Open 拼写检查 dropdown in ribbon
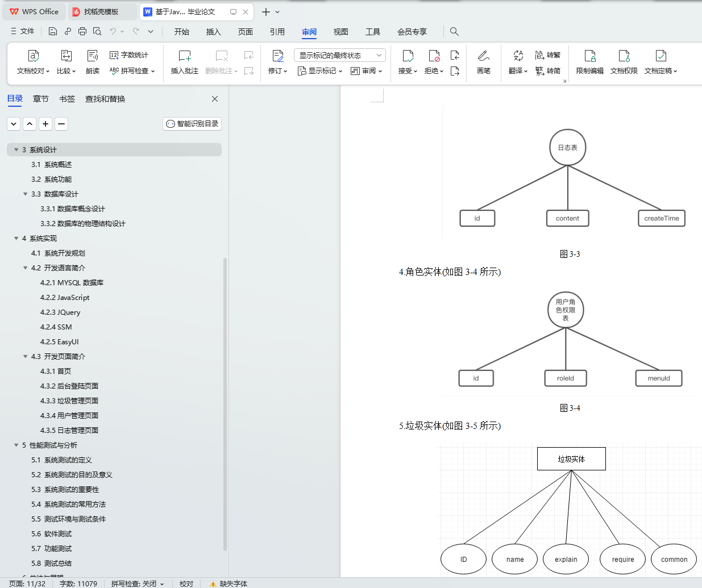702x588 pixels. 132,71
